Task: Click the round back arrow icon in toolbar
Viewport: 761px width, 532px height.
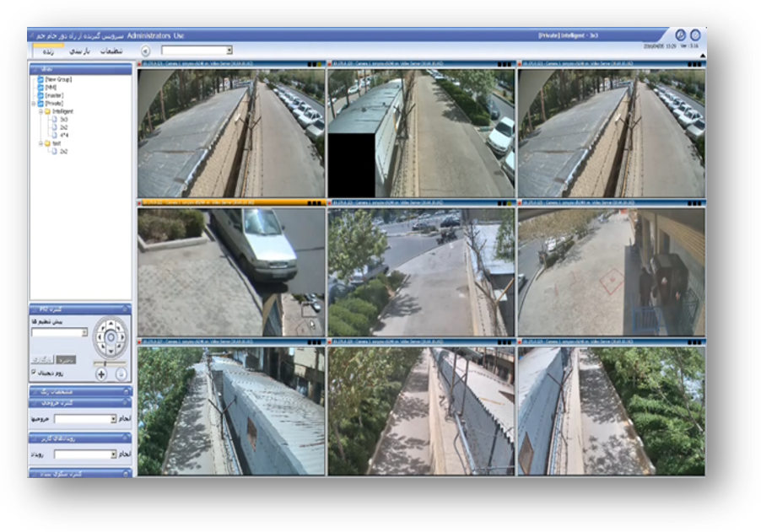Action: tap(146, 51)
